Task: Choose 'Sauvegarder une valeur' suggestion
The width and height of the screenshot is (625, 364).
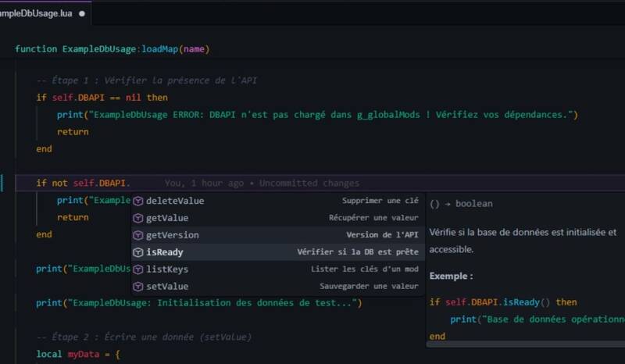Action: coord(369,287)
